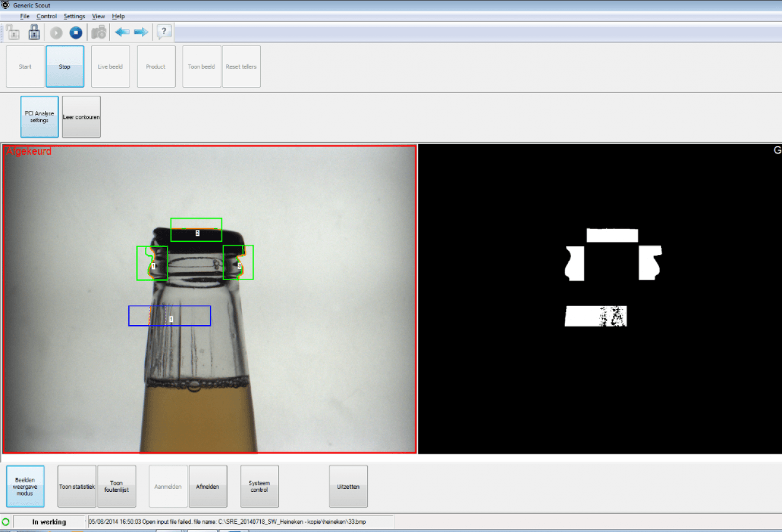The image size is (782, 532).
Task: Click the blue stop toolbar icon
Action: (x=76, y=33)
